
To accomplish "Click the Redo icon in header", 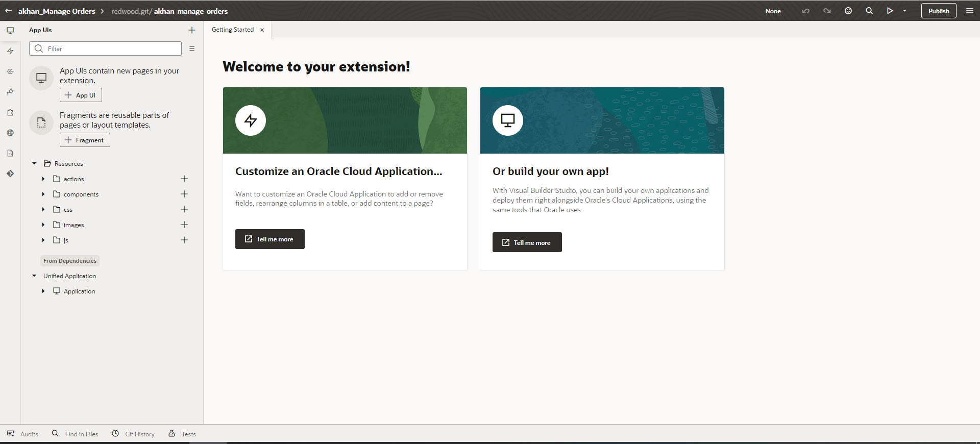I will coord(827,11).
